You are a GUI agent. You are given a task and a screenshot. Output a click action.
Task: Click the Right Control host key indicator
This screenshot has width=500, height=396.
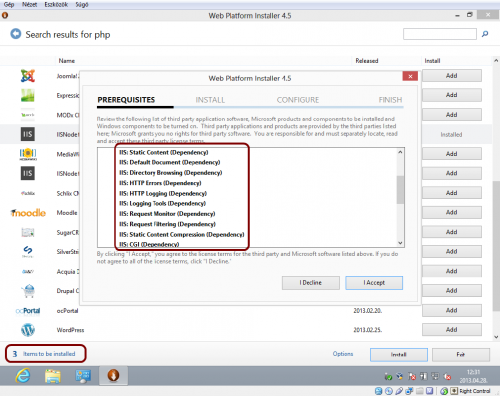click(x=475, y=391)
